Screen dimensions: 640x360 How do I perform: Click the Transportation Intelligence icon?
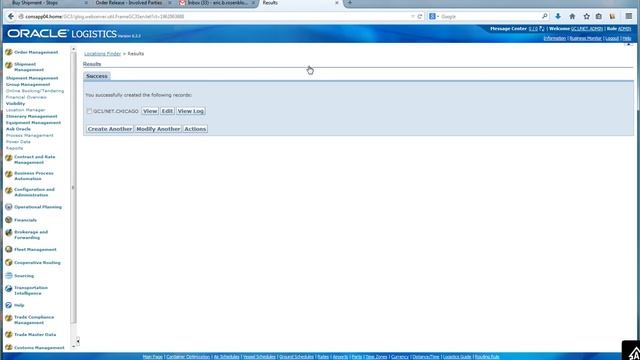click(9, 289)
